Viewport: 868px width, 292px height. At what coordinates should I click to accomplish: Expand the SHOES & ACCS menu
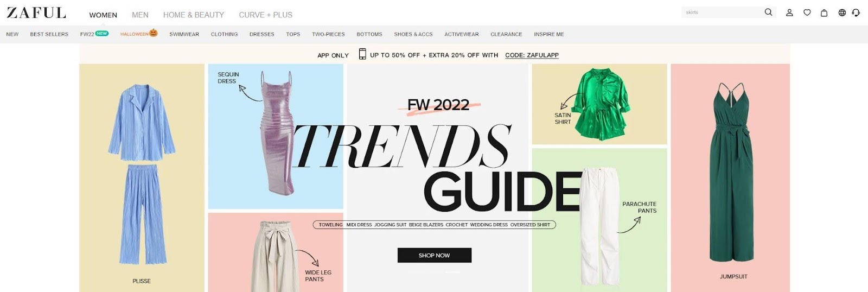413,34
